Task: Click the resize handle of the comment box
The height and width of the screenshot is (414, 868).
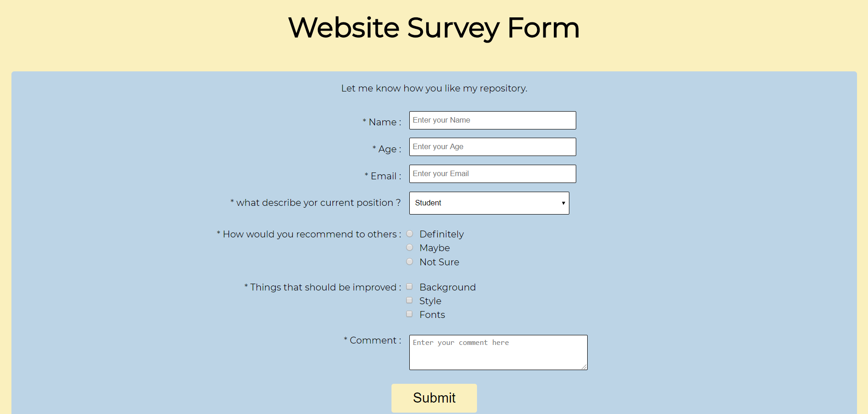Action: 584,366
